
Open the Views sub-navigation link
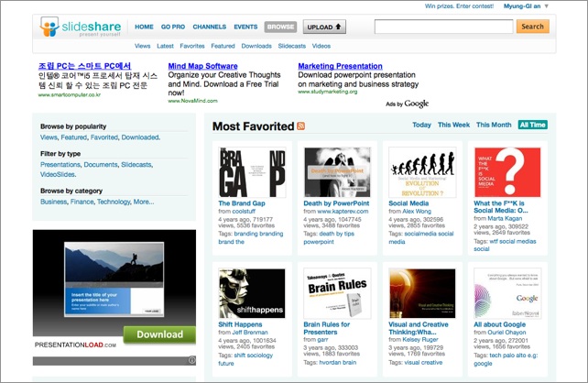click(x=143, y=46)
